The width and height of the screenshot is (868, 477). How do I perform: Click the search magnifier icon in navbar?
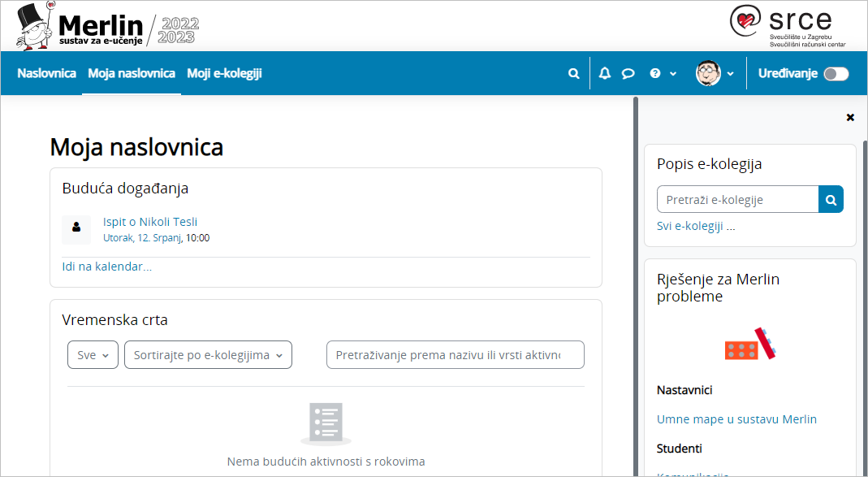(x=574, y=73)
